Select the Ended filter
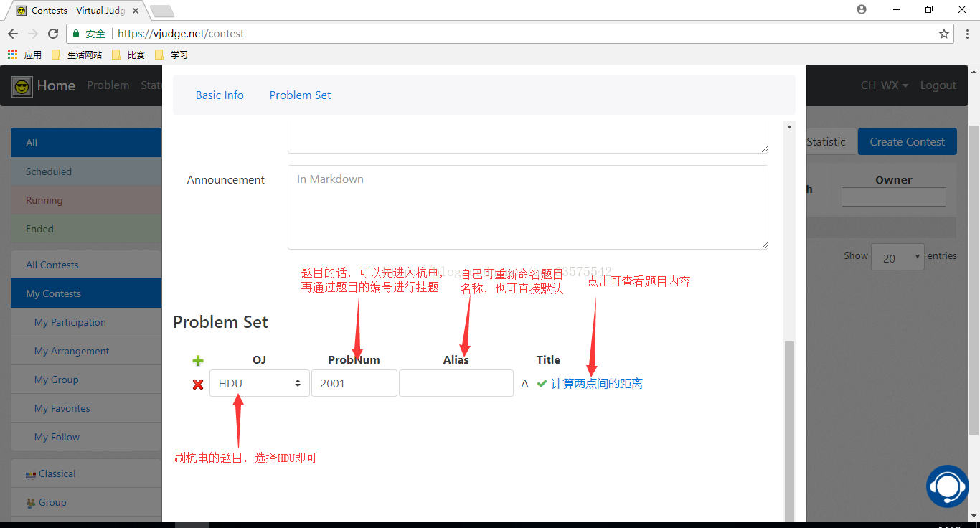This screenshot has width=980, height=528. point(86,229)
